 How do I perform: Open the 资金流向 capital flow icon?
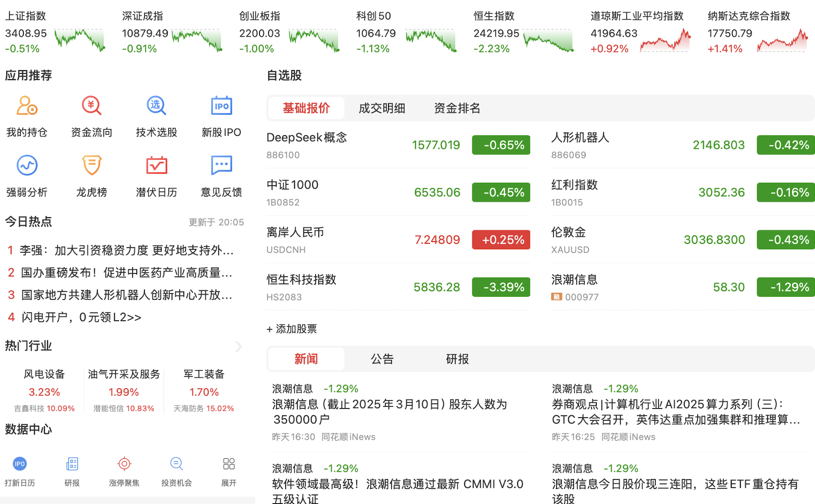click(91, 106)
